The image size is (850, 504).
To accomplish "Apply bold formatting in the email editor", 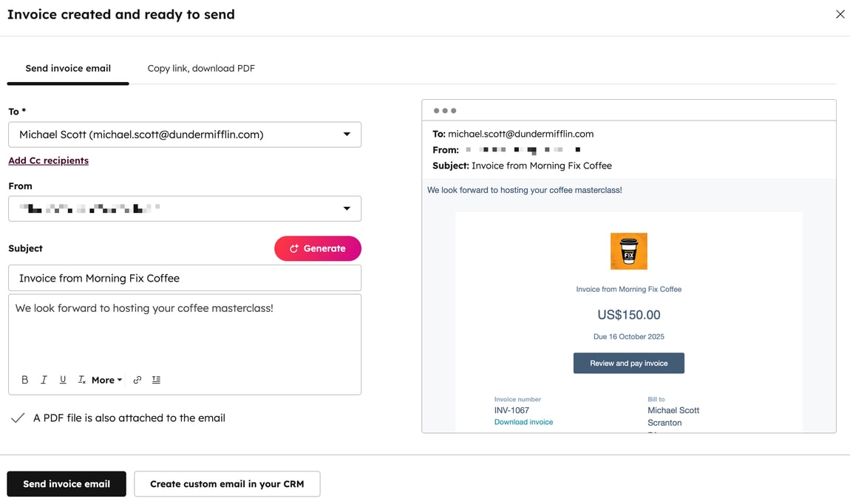I will [x=24, y=379].
